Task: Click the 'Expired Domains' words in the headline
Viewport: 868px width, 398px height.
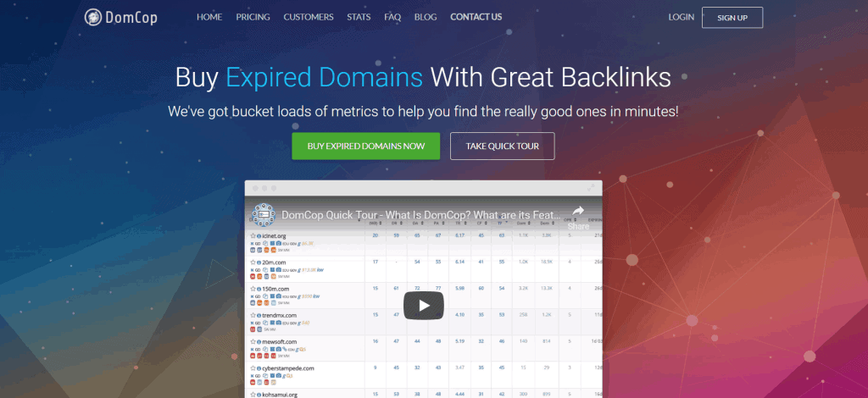Action: [325, 78]
